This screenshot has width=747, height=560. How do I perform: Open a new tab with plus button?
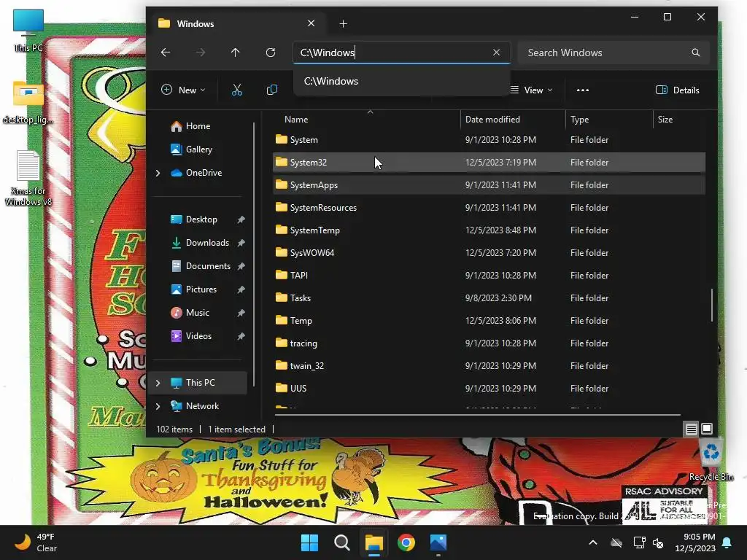click(x=343, y=24)
